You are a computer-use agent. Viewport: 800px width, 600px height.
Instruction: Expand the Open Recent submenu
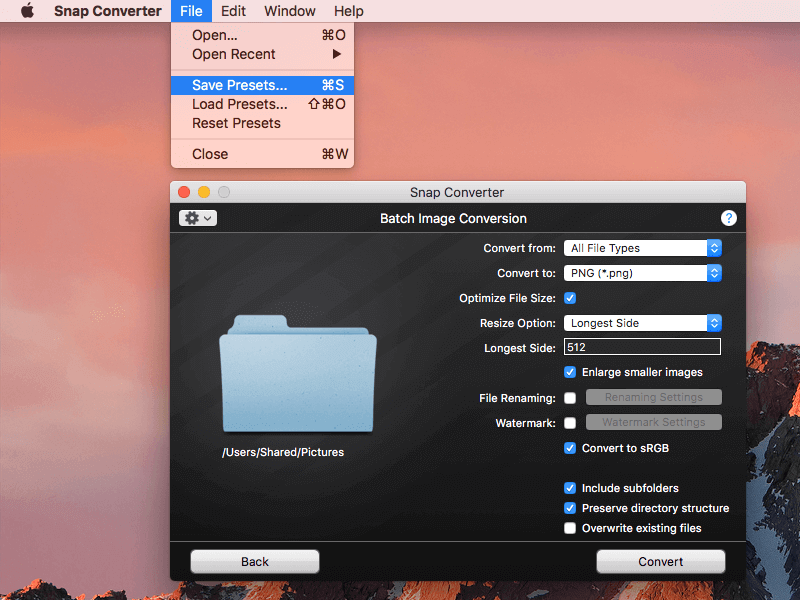click(262, 54)
